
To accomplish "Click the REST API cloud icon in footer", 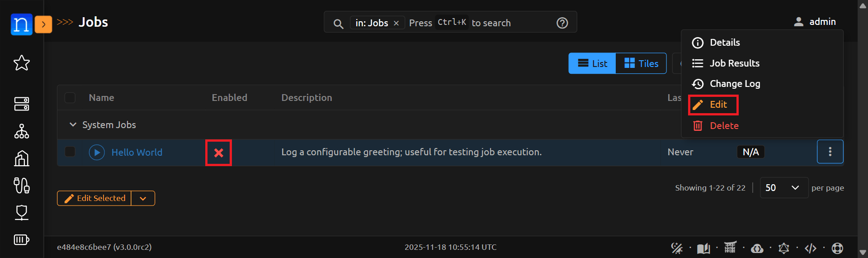I will pos(757,248).
